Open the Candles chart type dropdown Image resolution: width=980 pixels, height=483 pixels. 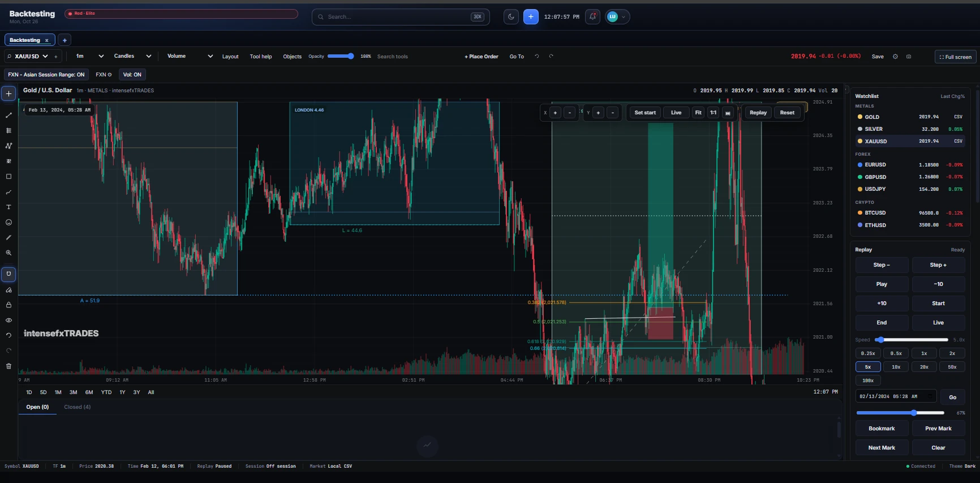click(132, 56)
